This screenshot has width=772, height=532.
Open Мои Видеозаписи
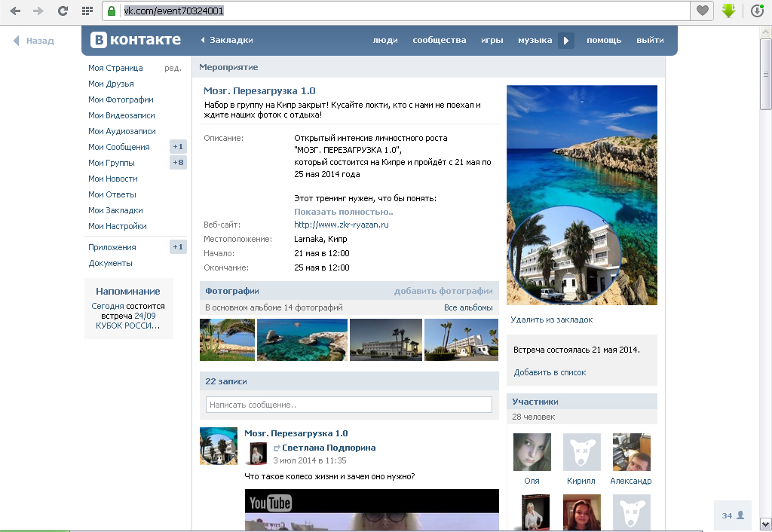121,115
